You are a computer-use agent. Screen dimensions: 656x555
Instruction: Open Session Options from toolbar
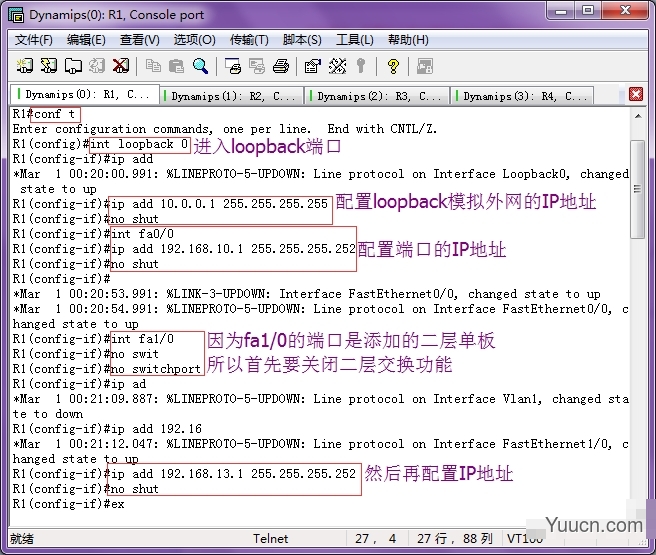tap(313, 66)
